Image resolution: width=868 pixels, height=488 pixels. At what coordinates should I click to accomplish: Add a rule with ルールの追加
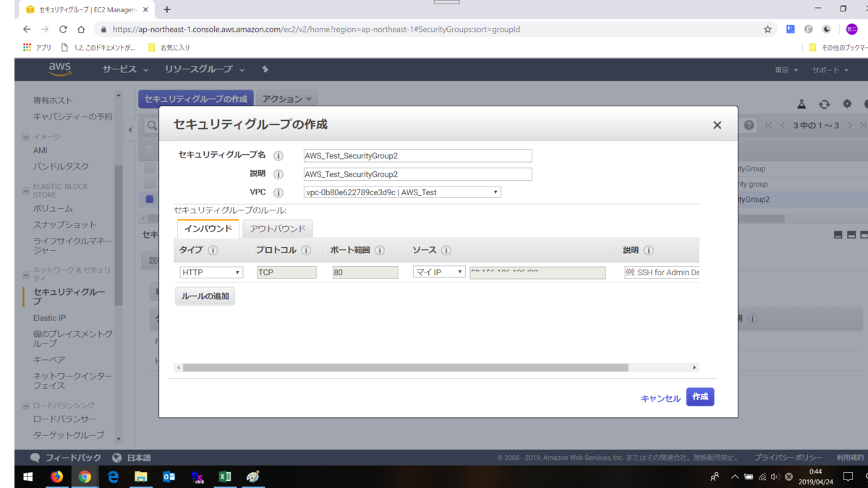coord(205,296)
